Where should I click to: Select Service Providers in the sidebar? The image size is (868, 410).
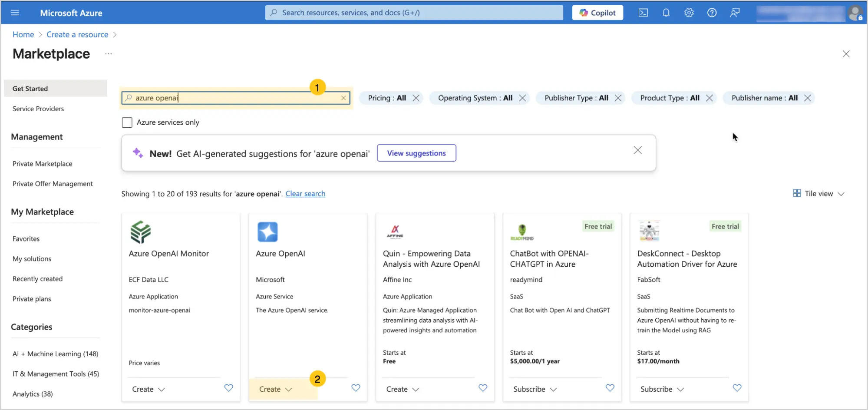click(38, 109)
